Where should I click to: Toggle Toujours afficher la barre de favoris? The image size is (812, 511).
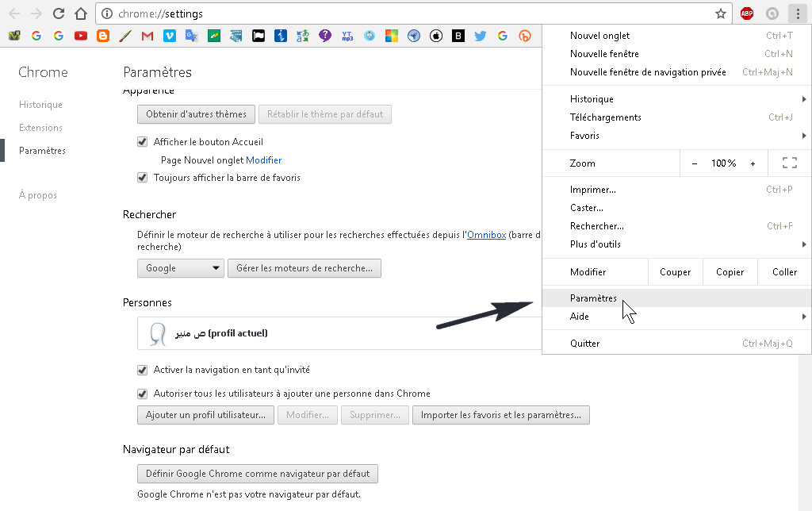pos(143,177)
